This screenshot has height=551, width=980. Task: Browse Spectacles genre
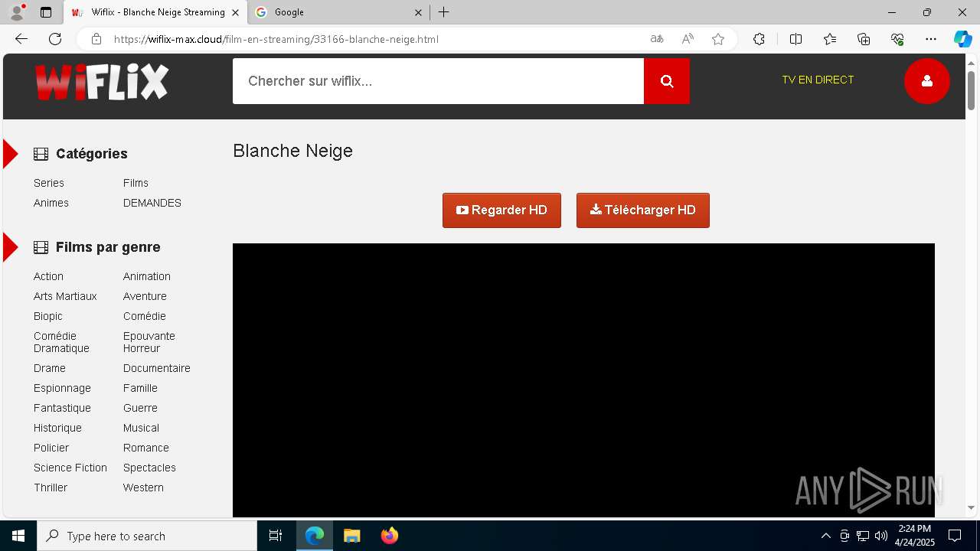click(x=149, y=468)
